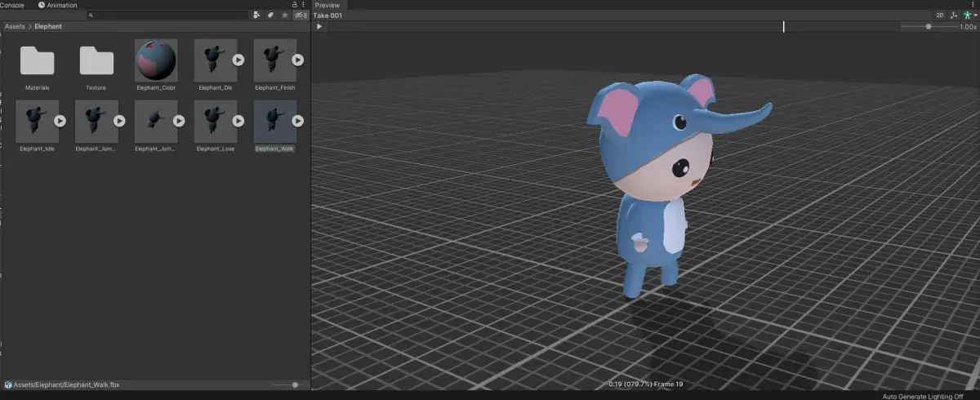Open the Preview panel options menu
Screen dimensions: 980x400
click(x=974, y=4)
